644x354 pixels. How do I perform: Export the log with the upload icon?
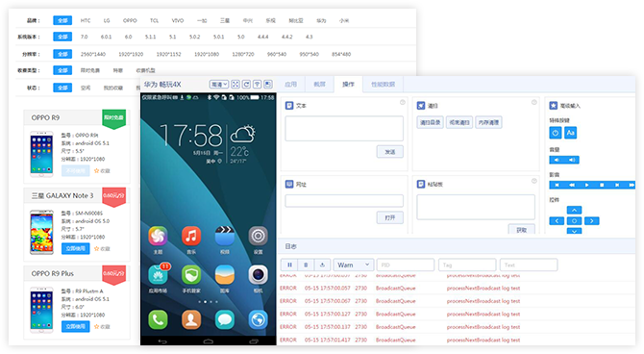(322, 265)
